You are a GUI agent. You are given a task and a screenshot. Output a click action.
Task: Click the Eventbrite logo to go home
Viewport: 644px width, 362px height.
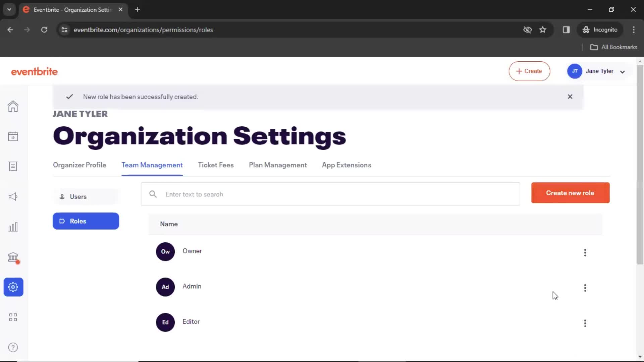[35, 71]
